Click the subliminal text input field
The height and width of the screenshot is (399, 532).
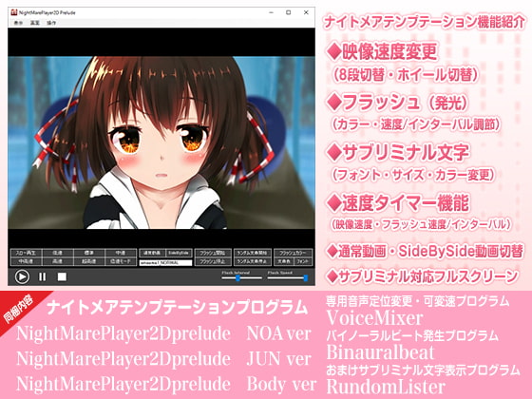(165, 262)
